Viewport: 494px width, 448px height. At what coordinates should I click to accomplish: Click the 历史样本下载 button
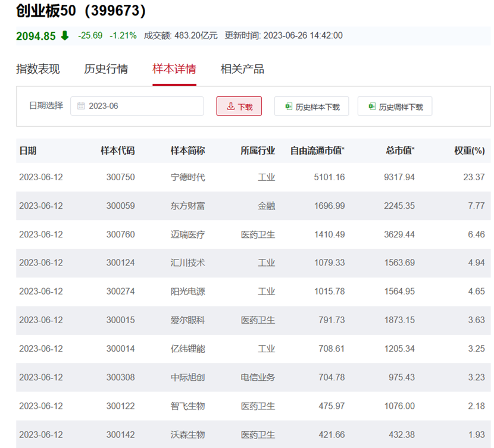coord(312,106)
